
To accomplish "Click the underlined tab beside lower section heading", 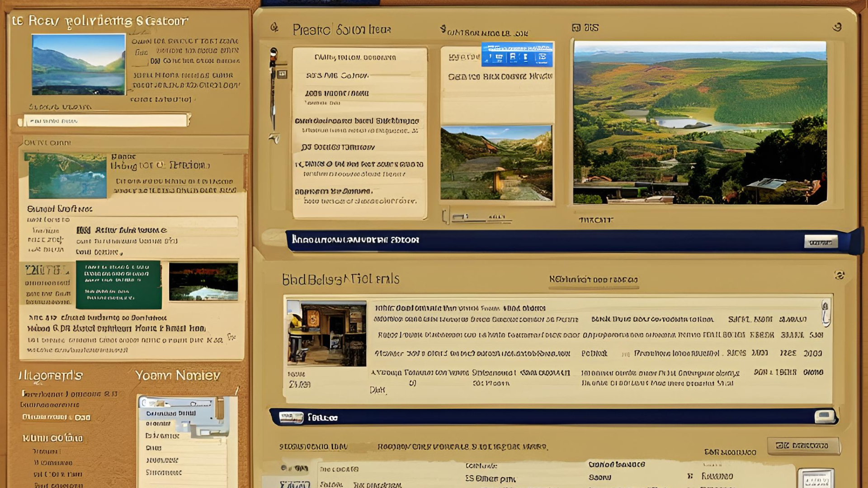I will (593, 280).
